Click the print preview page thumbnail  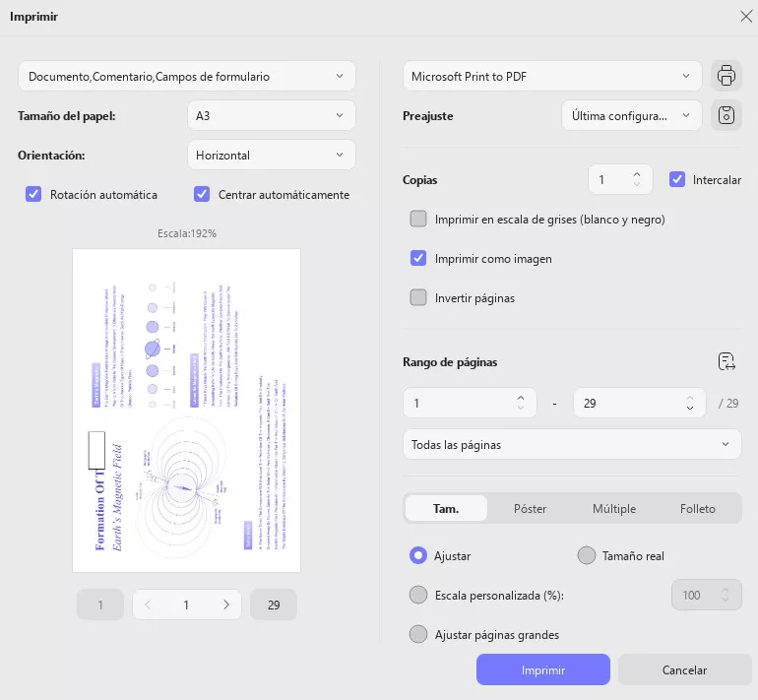[186, 410]
